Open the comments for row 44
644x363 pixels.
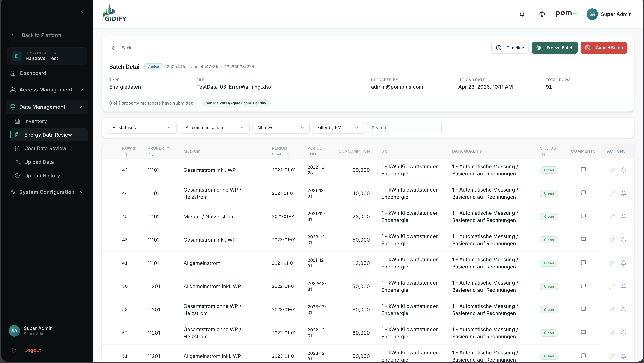pos(583,193)
